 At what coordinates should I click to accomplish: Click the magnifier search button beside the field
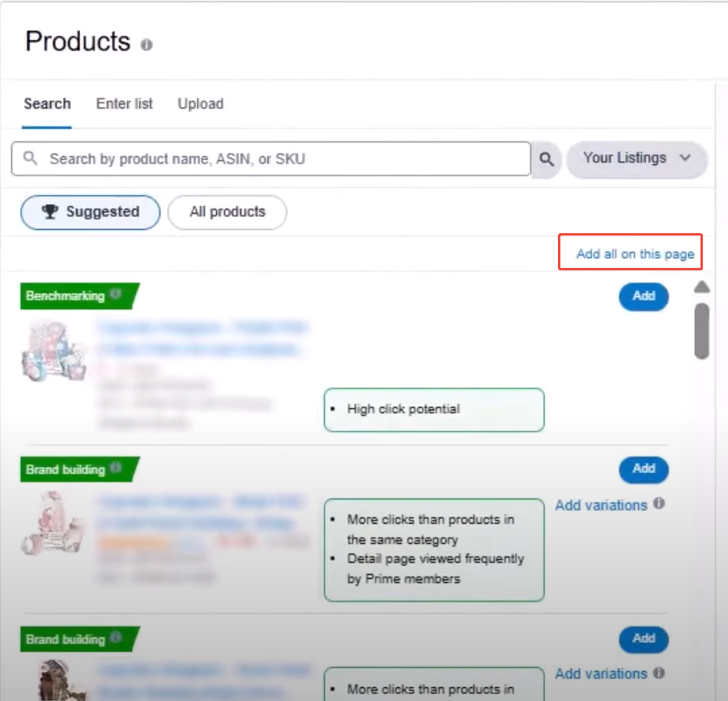pos(547,159)
